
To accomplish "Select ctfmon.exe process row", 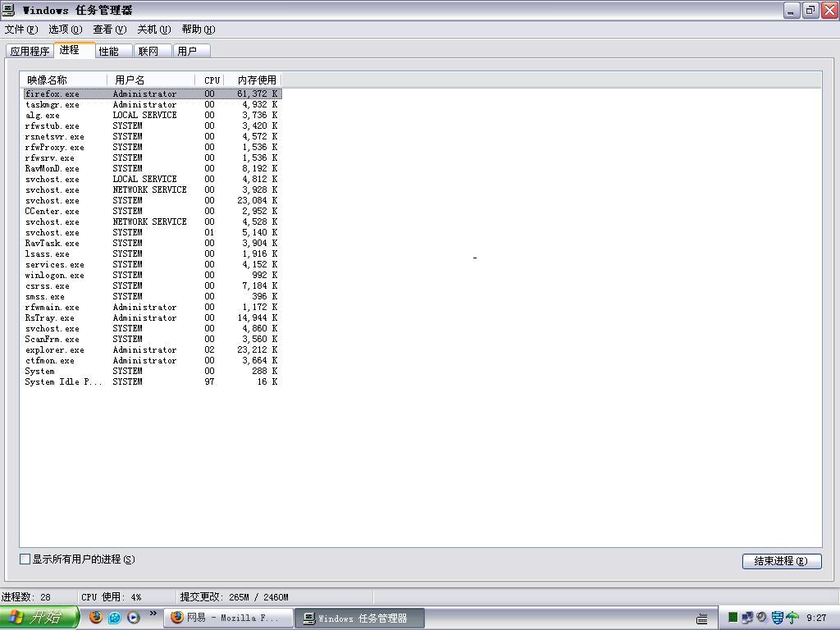I will [153, 361].
